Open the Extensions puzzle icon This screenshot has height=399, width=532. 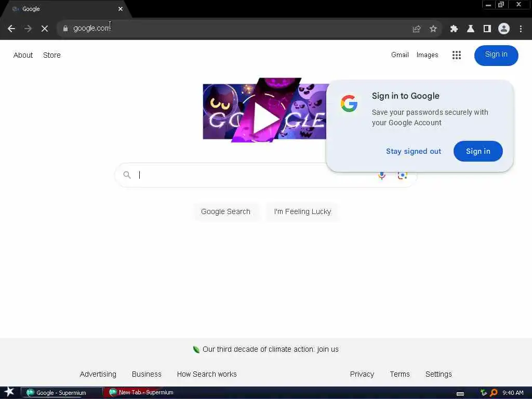[454, 29]
